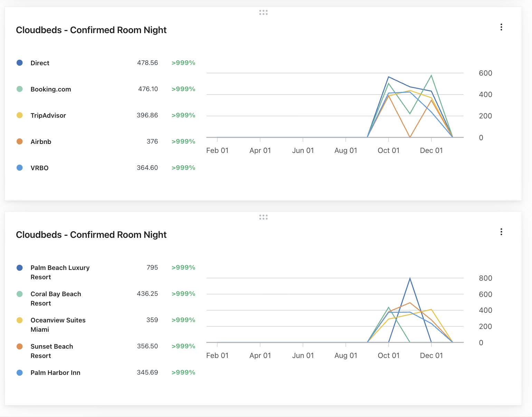Click the Direct legend color dot
The height and width of the screenshot is (417, 532).
[x=20, y=63]
